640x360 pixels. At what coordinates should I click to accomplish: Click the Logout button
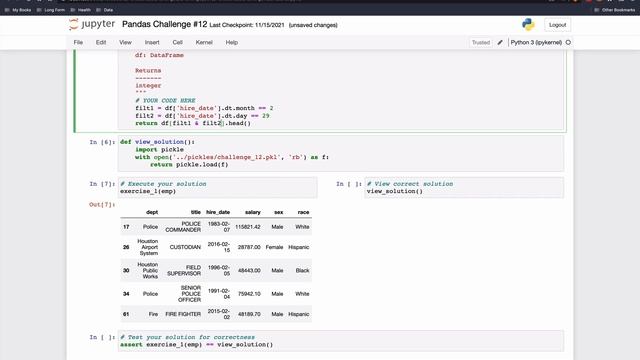click(558, 25)
